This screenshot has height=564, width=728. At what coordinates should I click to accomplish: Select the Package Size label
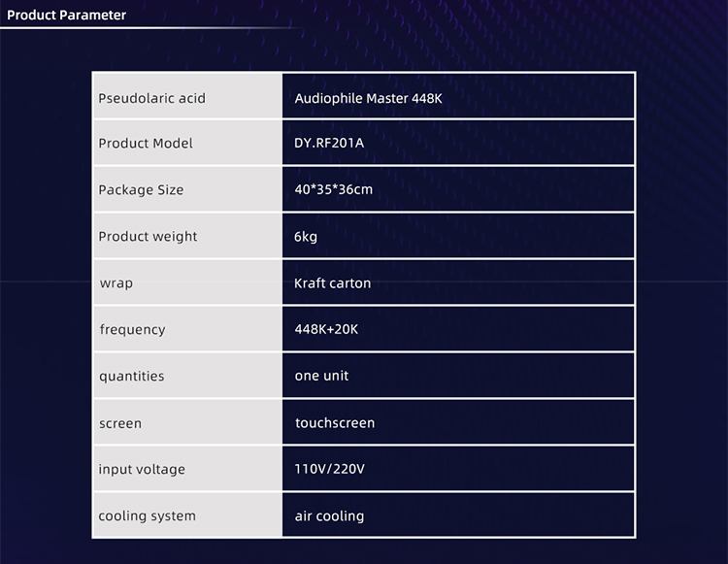(x=141, y=190)
